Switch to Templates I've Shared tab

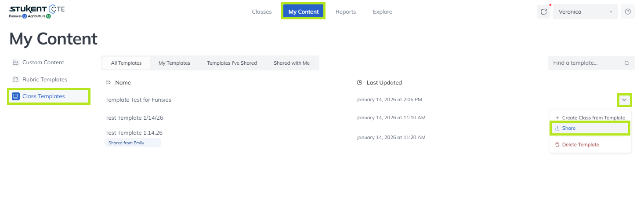[232, 63]
